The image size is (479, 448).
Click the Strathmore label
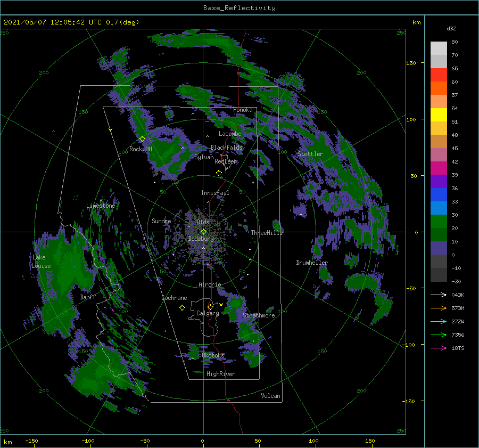259,315
